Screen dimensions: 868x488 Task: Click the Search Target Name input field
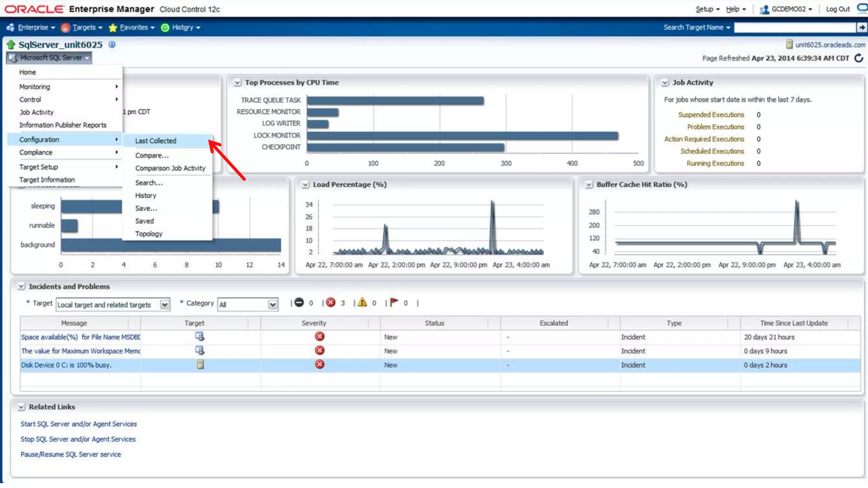click(795, 28)
